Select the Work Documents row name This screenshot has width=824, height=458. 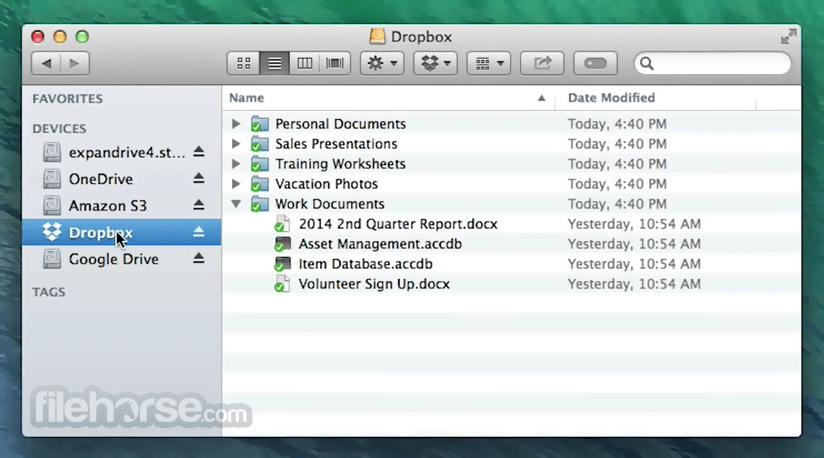pos(329,204)
